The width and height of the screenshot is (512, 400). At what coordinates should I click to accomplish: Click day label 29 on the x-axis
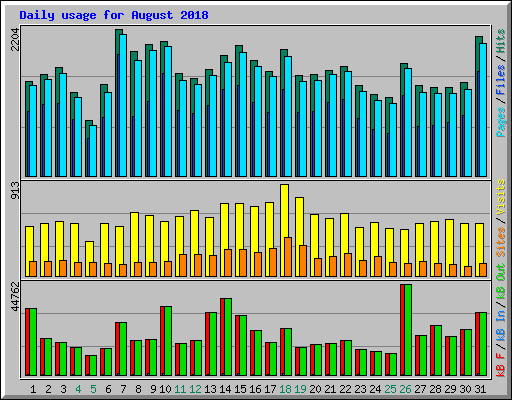pyautogui.click(x=450, y=389)
